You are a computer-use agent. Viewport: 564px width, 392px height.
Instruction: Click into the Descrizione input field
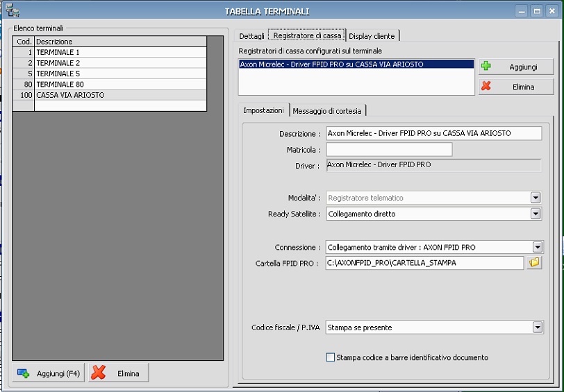coord(434,133)
